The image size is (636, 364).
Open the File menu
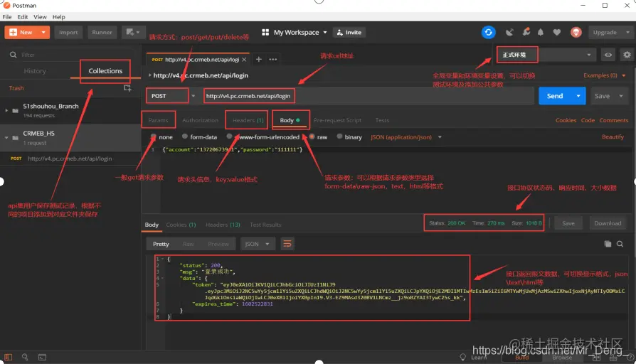click(7, 17)
